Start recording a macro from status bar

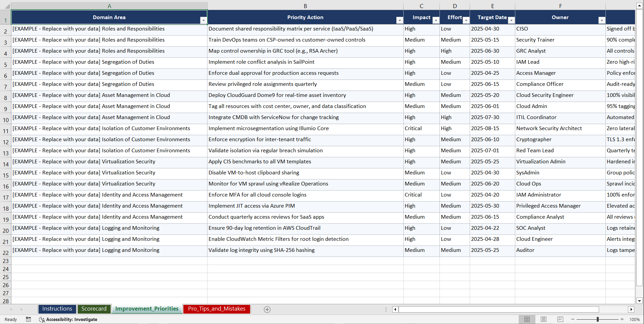click(28, 319)
